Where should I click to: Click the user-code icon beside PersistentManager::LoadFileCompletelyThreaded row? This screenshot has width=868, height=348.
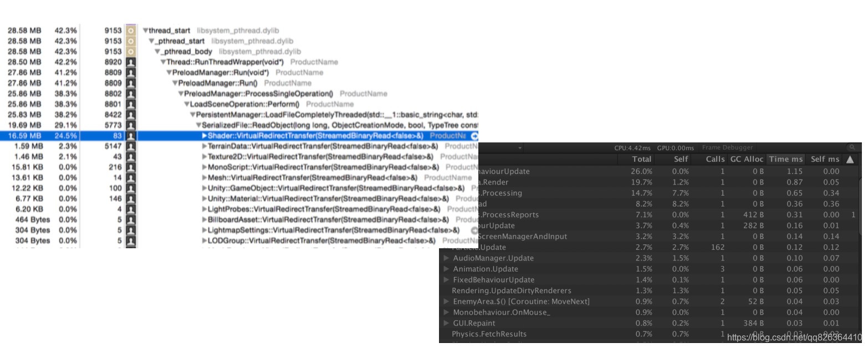(131, 115)
